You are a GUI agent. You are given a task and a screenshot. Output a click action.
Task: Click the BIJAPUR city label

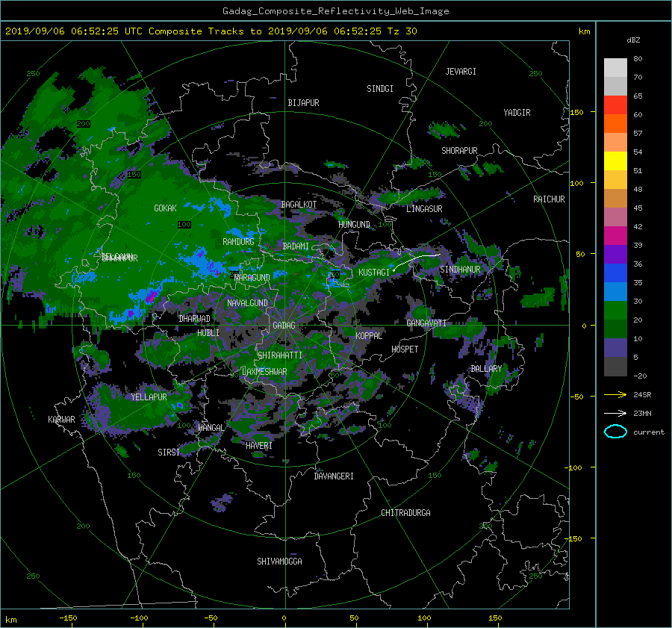(303, 103)
